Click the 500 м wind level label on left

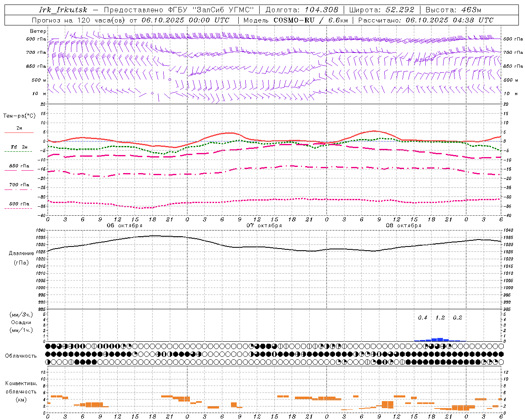(39, 80)
